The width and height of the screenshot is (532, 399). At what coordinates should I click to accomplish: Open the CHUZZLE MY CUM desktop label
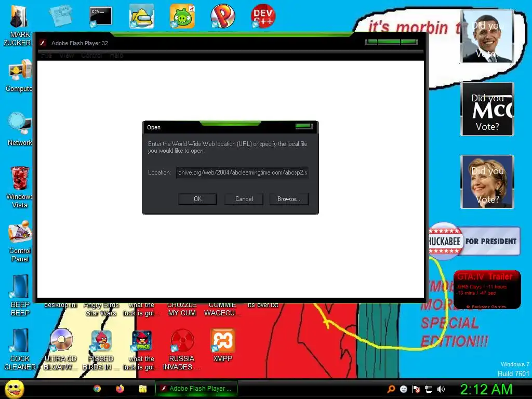tap(182, 309)
